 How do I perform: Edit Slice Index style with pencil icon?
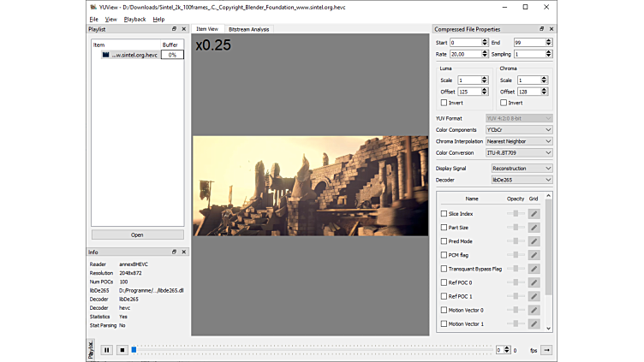point(534,214)
